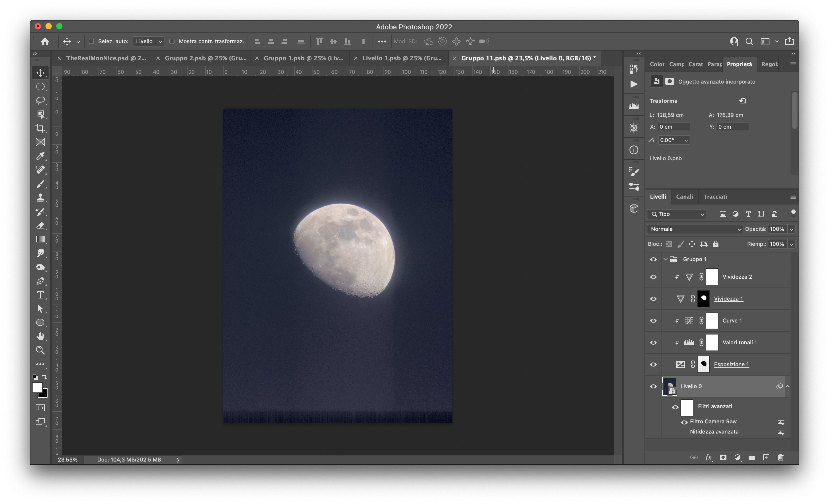Select the Lasso tool
This screenshot has height=504, width=829.
coord(40,100)
